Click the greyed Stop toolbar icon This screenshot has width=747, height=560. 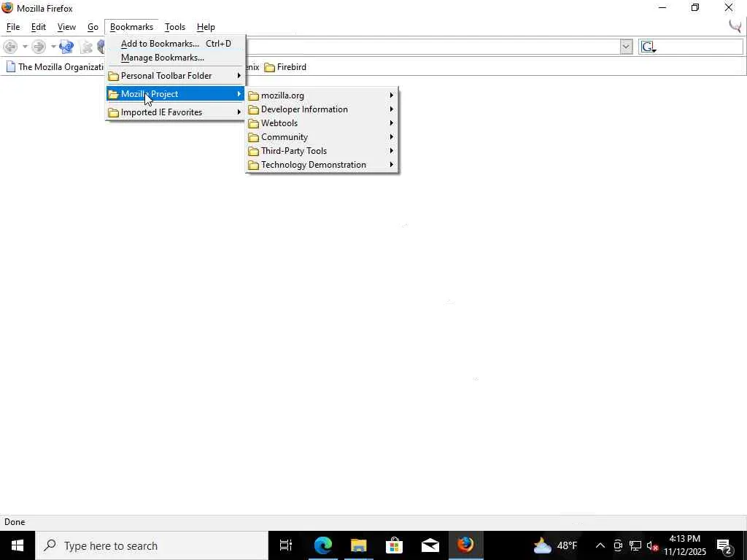click(x=86, y=47)
